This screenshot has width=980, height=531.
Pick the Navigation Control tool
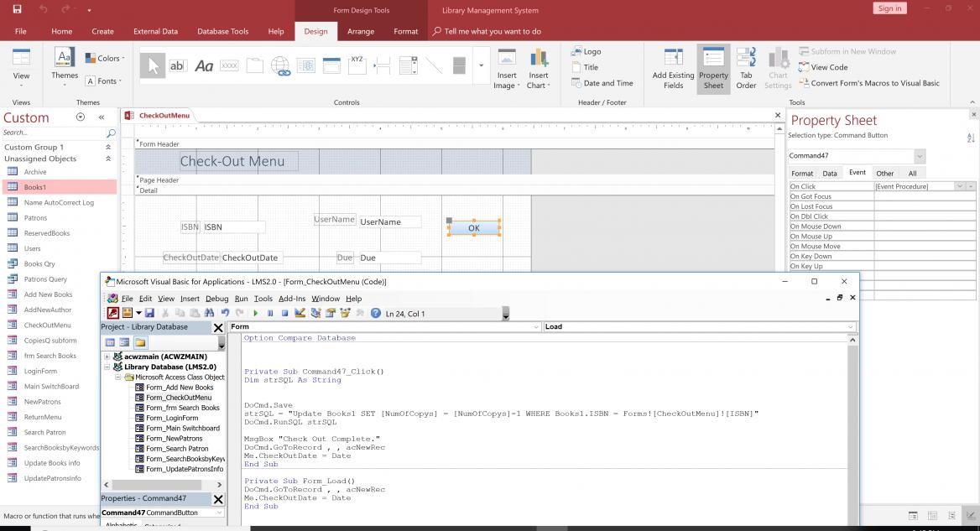(x=331, y=65)
